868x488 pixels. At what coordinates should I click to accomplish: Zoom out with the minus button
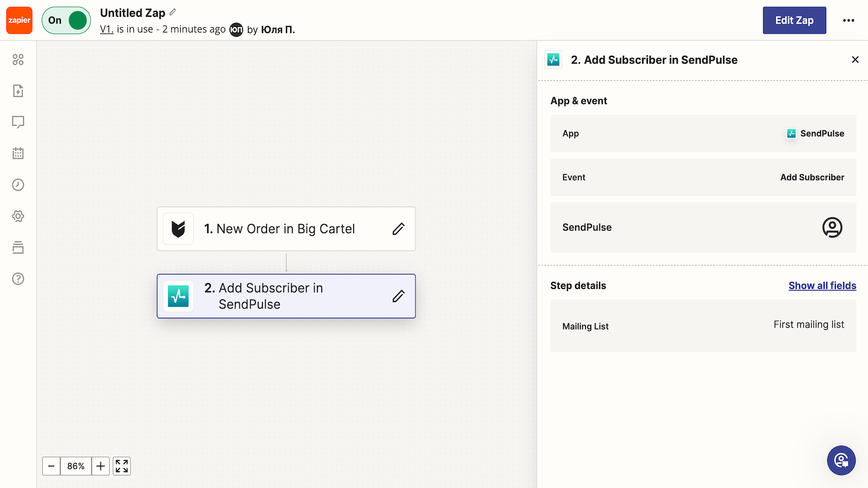[x=51, y=466]
